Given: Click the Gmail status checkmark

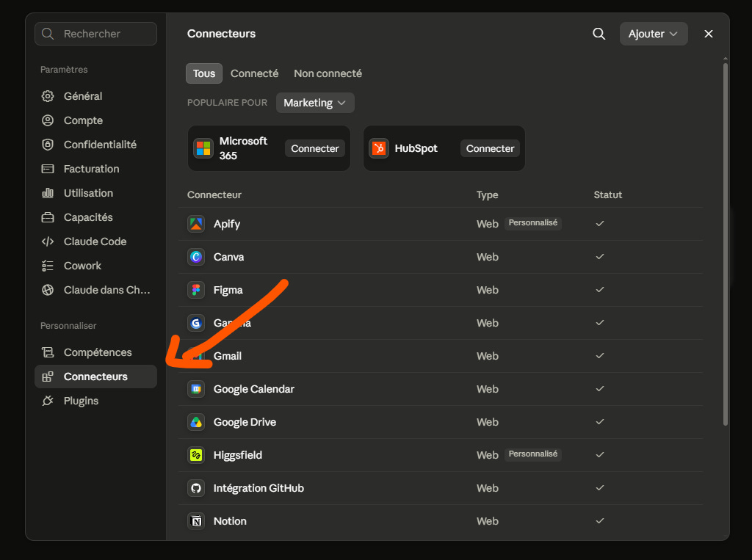Looking at the screenshot, I should coord(599,356).
